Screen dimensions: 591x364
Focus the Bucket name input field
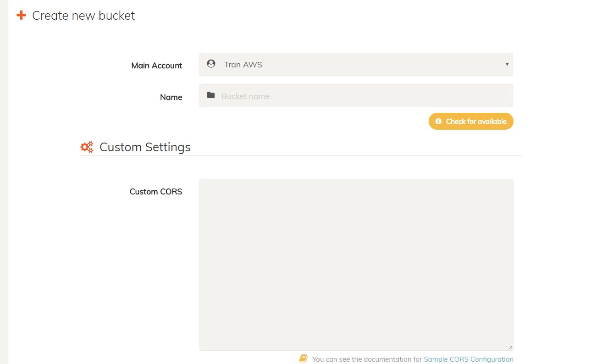362,96
